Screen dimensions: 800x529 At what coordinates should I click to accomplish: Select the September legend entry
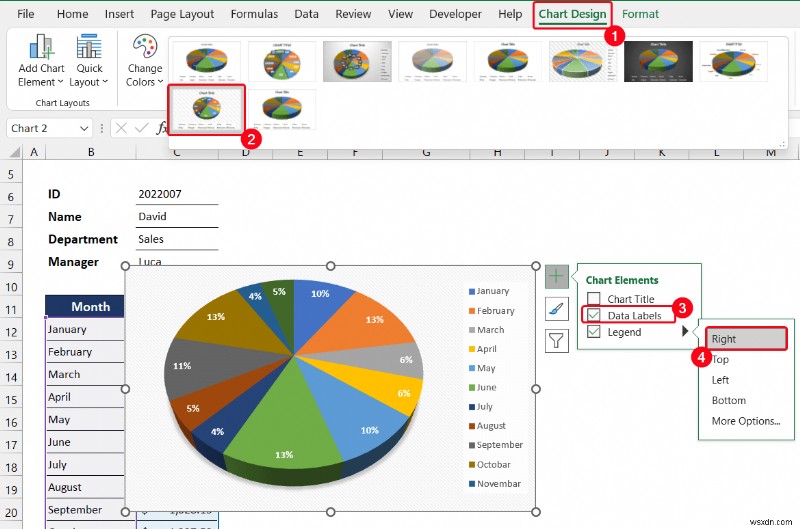pyautogui.click(x=496, y=445)
